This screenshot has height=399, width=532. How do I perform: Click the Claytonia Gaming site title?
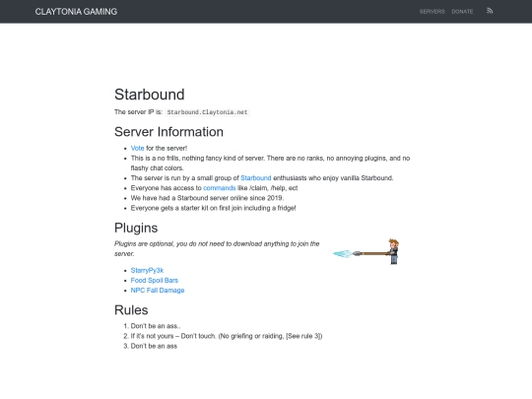pos(76,12)
